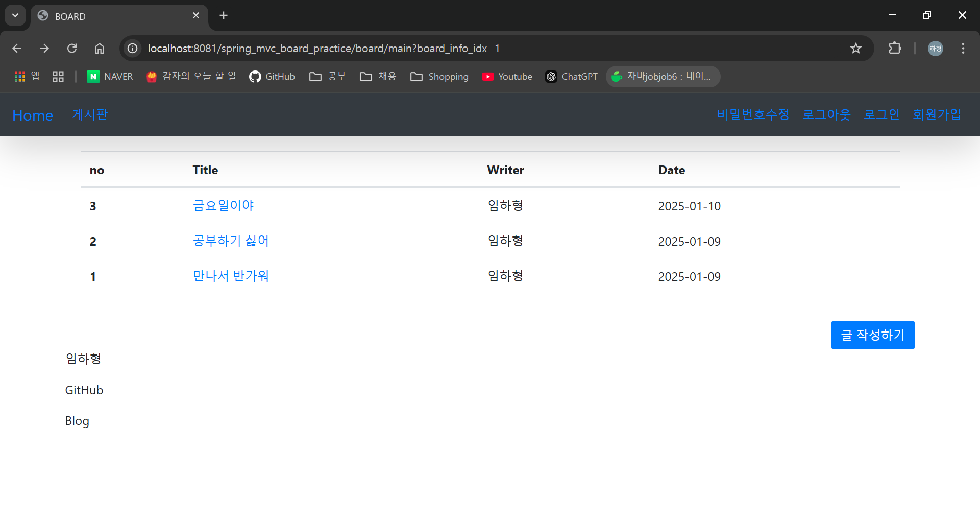Viewport: 980px width, 521px height.
Task: Open the post titled 공부하기 싫어
Action: coord(231,241)
